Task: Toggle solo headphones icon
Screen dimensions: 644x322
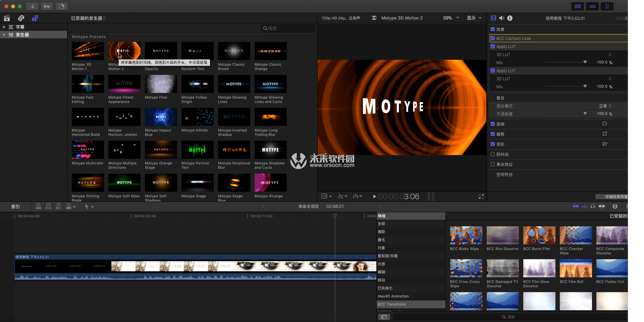Action: pos(593,206)
